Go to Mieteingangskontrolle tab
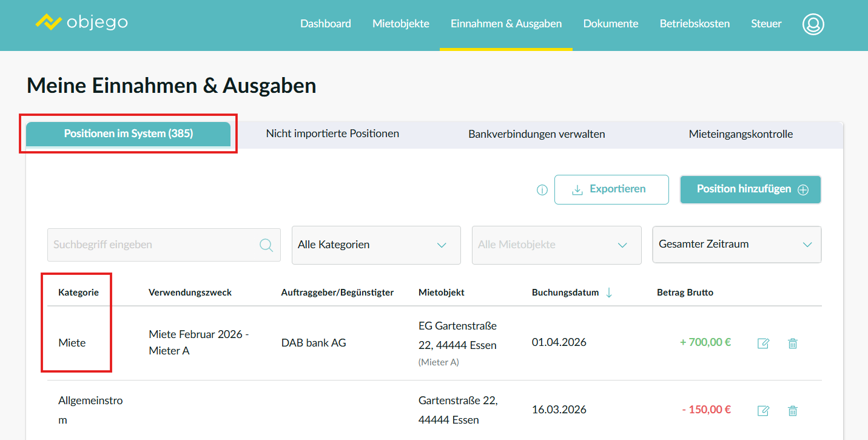The width and height of the screenshot is (868, 440). click(741, 134)
